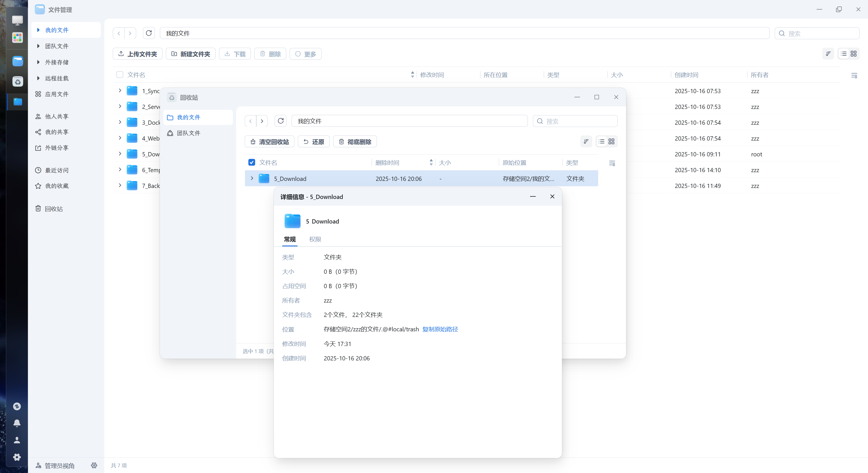Go forward in recycle bin navigation

(262, 121)
